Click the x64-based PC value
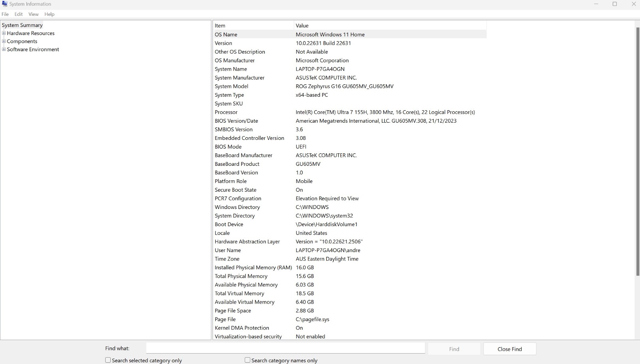This screenshot has height=364, width=640. click(x=312, y=95)
